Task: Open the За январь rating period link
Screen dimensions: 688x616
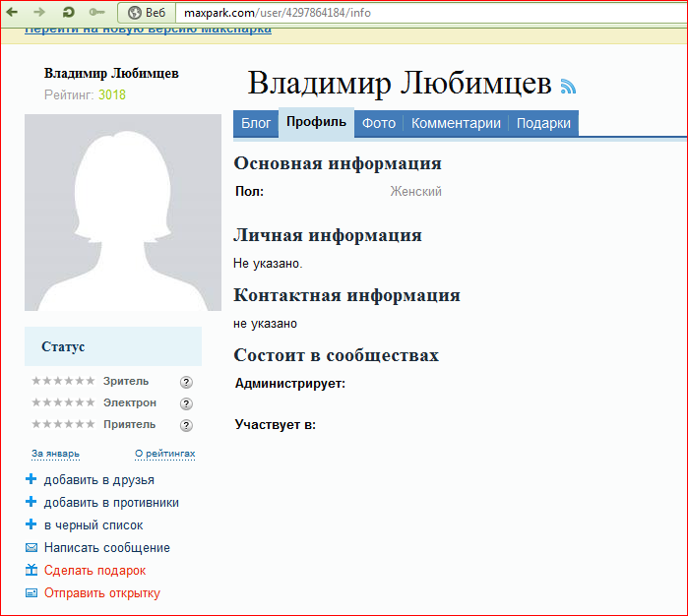Action: (x=55, y=454)
